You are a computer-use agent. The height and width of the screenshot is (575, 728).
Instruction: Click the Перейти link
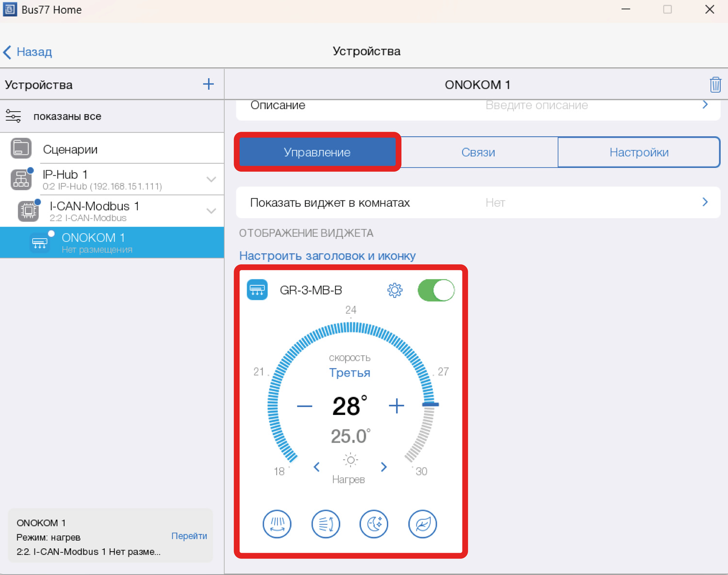[x=189, y=536]
